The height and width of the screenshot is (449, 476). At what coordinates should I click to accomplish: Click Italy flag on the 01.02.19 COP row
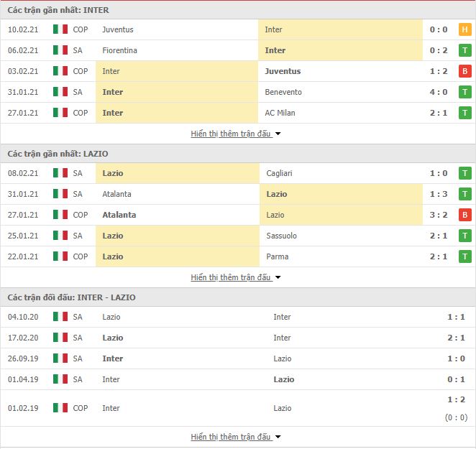pos(60,408)
